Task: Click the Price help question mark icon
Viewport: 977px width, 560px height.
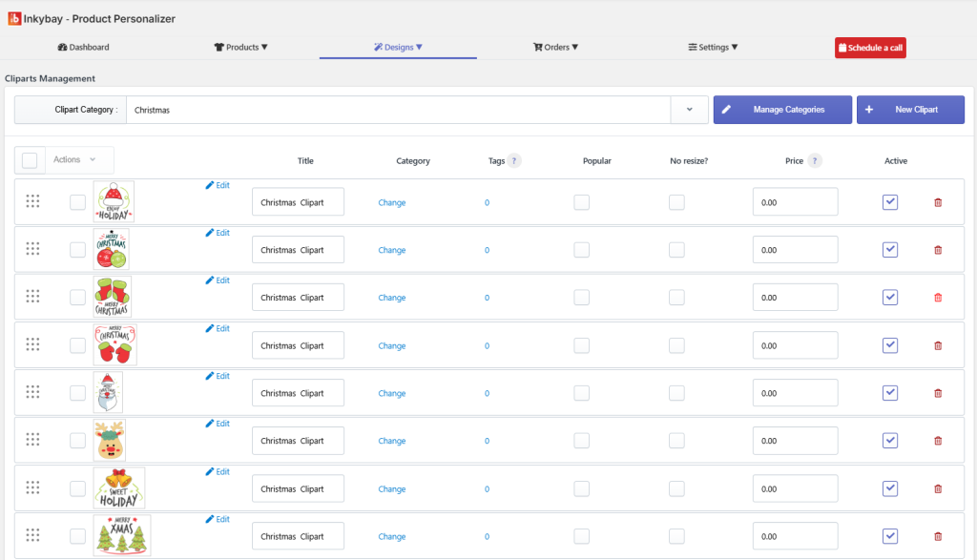Action: (815, 161)
